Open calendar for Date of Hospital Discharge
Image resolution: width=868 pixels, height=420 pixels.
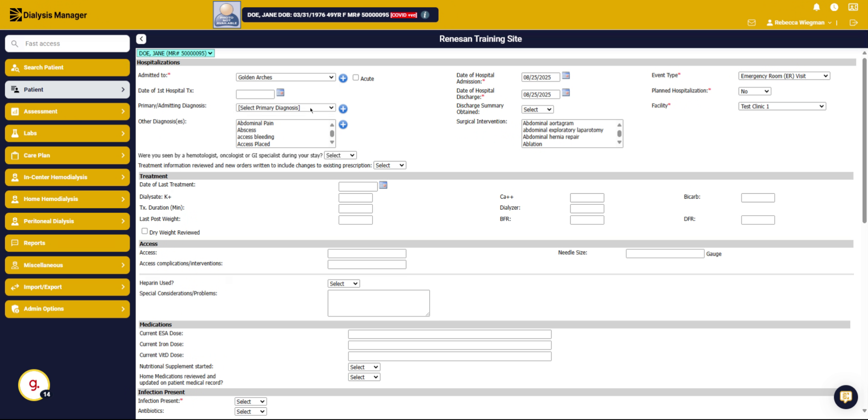point(566,93)
